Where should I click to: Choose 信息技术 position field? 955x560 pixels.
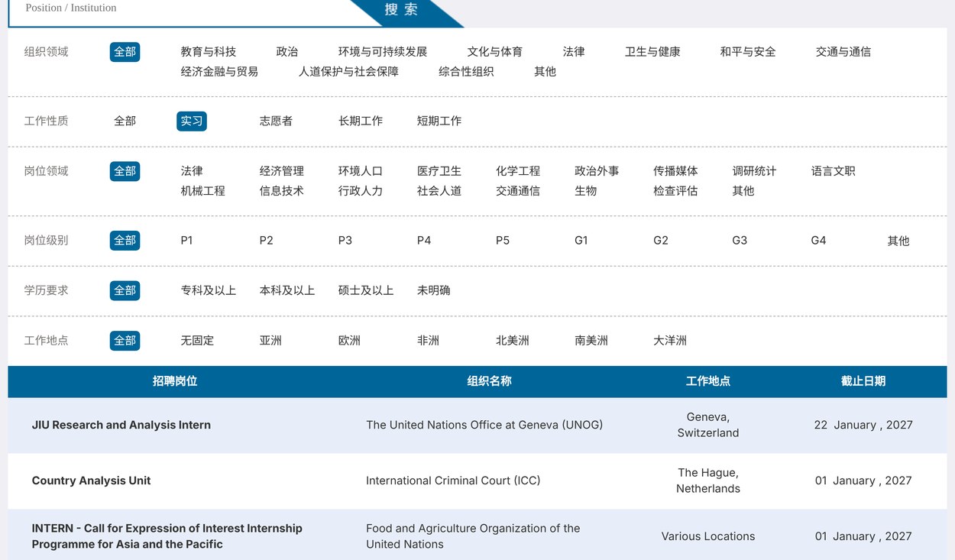pyautogui.click(x=282, y=191)
